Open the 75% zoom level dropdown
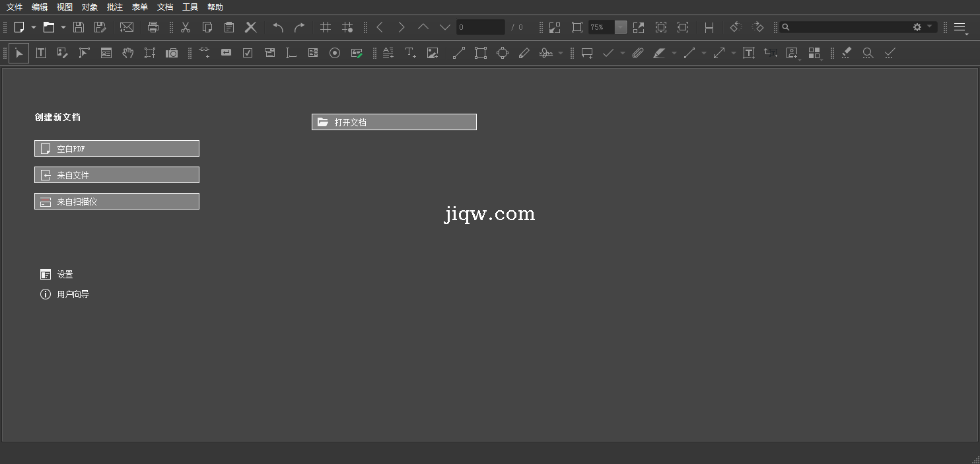The image size is (980, 464). pos(621,27)
